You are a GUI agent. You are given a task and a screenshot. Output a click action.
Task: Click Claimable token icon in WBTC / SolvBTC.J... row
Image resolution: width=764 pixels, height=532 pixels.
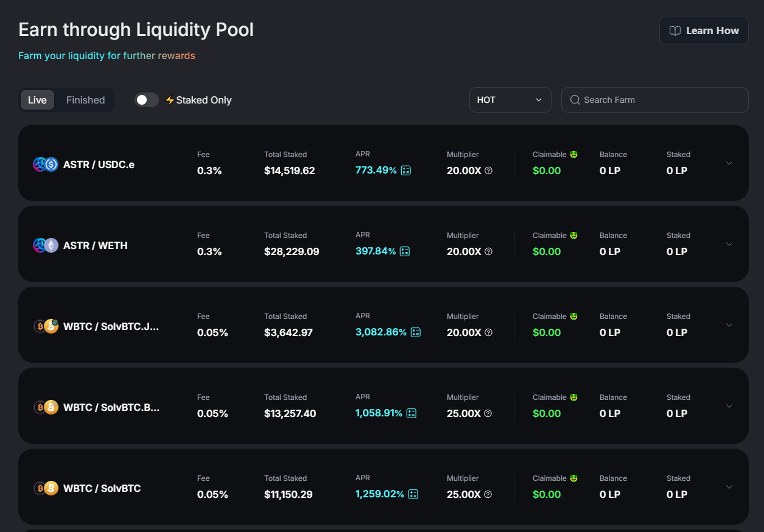point(573,317)
